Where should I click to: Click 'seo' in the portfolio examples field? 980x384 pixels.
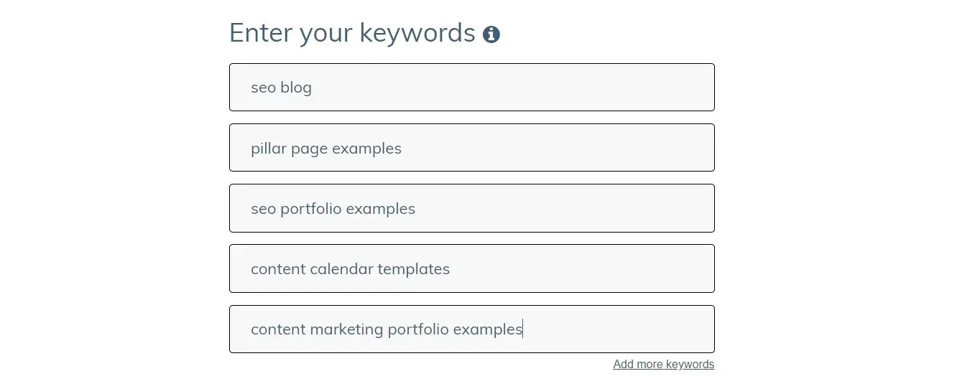pyautogui.click(x=263, y=209)
